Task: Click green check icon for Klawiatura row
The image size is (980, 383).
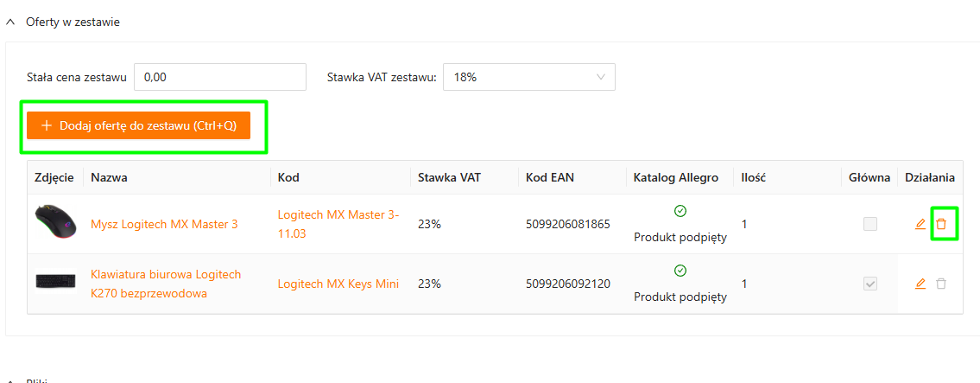Action: pyautogui.click(x=680, y=271)
